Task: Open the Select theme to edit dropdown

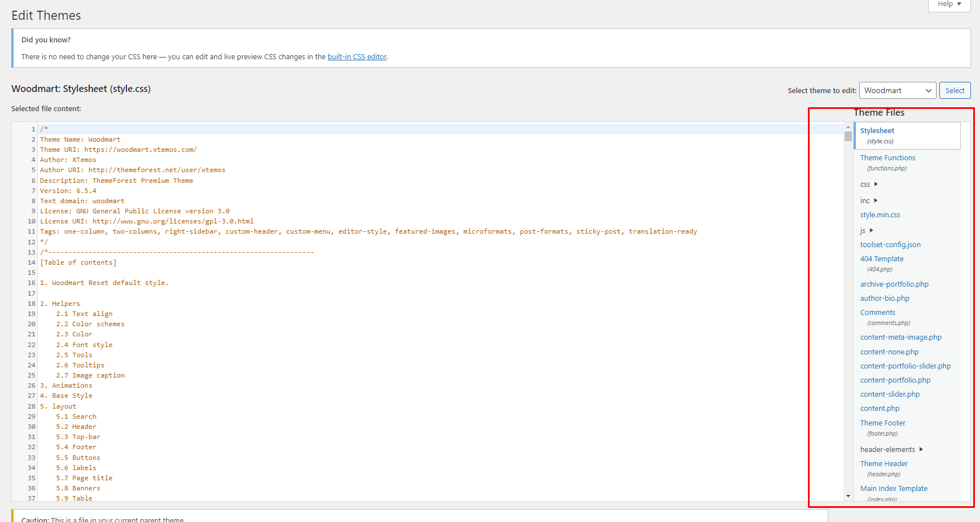Action: tap(898, 90)
